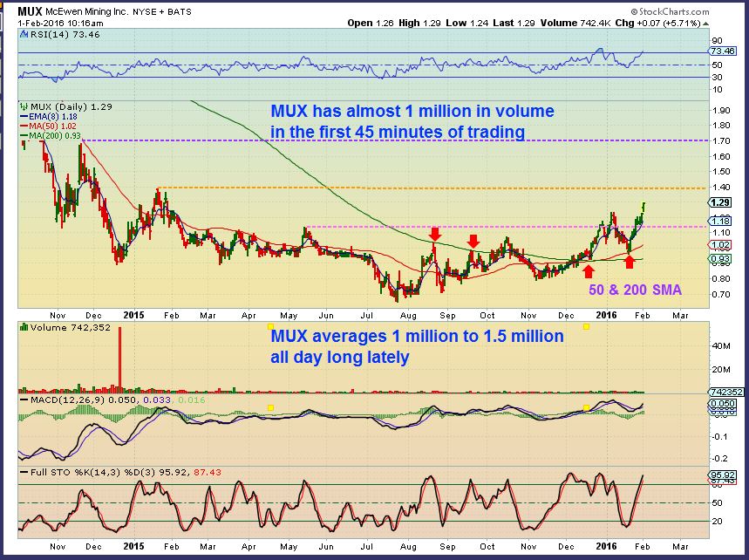Click the 'MUX averages 1 million to 1.5 million' annotation

tap(417, 336)
